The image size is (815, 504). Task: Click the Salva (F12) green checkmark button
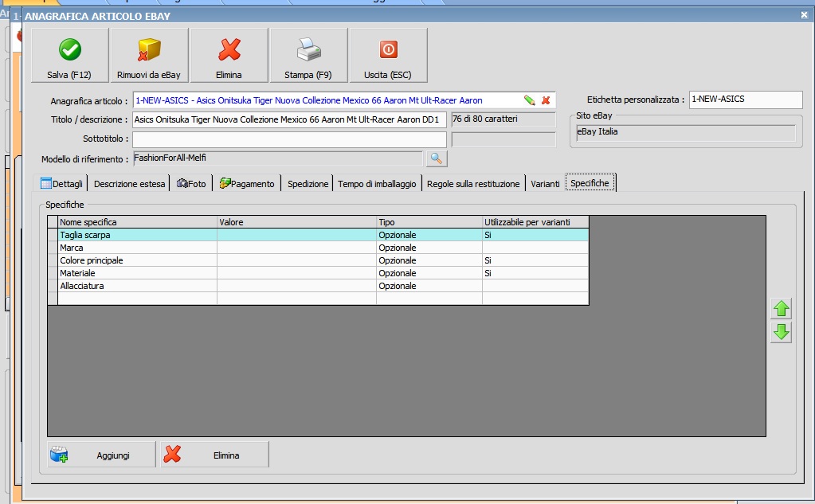(x=69, y=55)
